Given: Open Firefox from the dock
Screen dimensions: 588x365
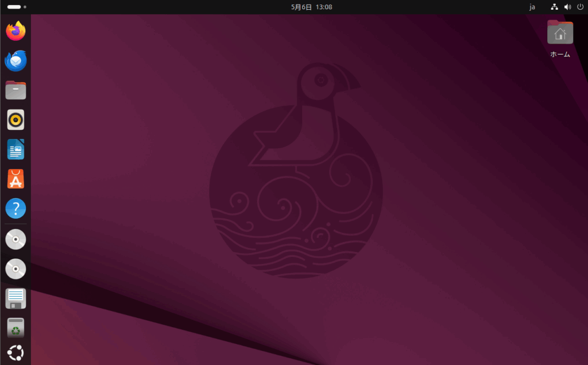Looking at the screenshot, I should click(16, 31).
